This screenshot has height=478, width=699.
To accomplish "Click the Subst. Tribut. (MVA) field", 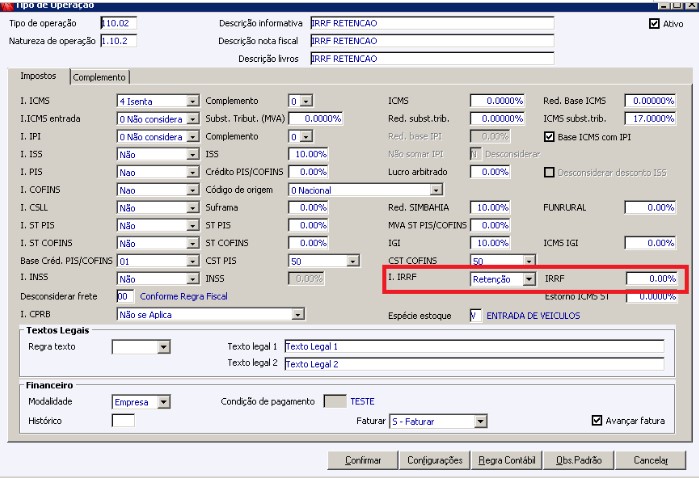I will pyautogui.click(x=315, y=119).
